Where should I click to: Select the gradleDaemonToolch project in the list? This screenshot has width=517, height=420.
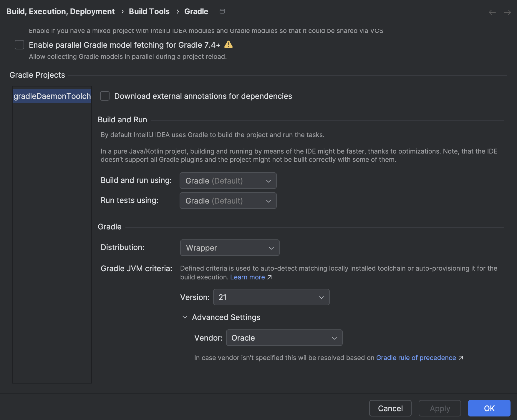[x=52, y=96]
